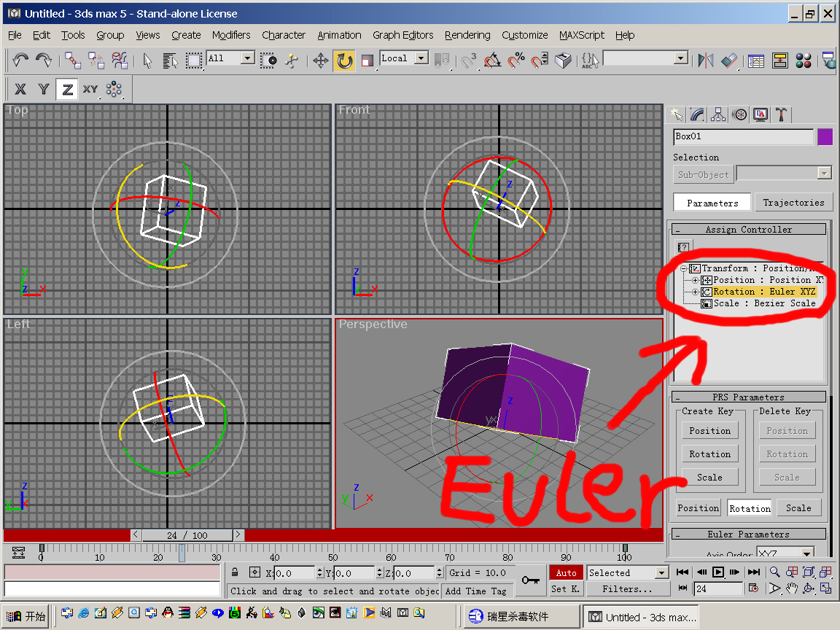Image resolution: width=840 pixels, height=630 pixels.
Task: Switch to the Modify command panel
Action: coord(698,114)
